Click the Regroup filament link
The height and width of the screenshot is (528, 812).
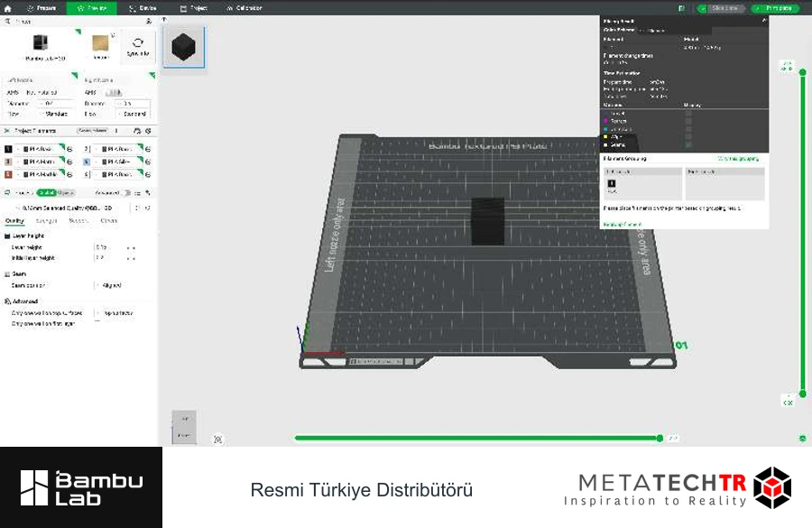click(623, 225)
